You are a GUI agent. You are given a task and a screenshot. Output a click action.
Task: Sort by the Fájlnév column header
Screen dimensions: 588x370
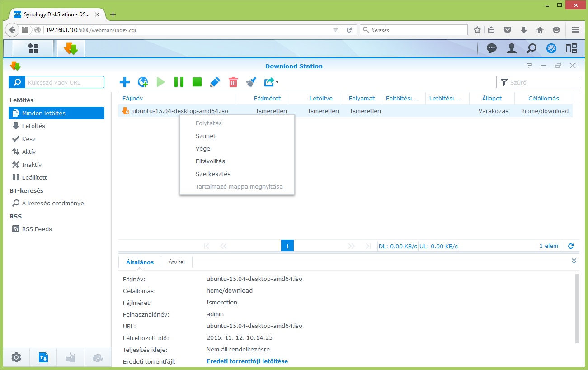point(177,98)
